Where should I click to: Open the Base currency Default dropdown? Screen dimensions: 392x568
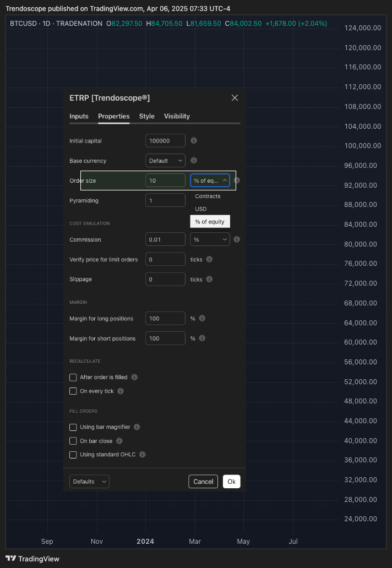click(x=166, y=161)
